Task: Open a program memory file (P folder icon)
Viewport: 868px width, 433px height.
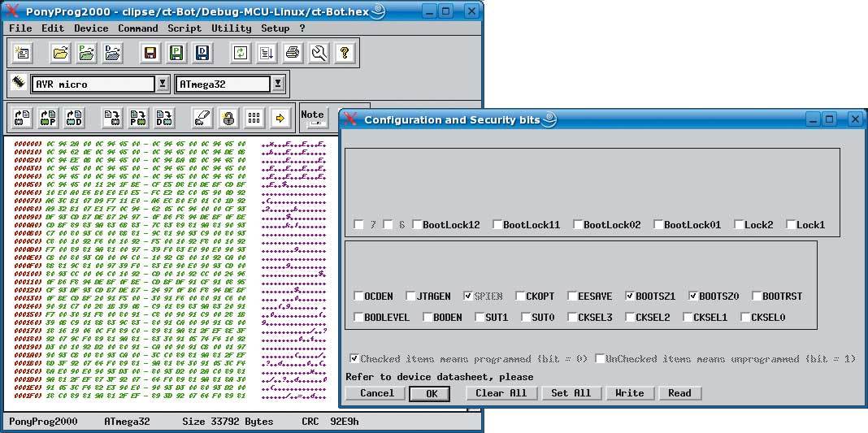Action: tap(87, 54)
